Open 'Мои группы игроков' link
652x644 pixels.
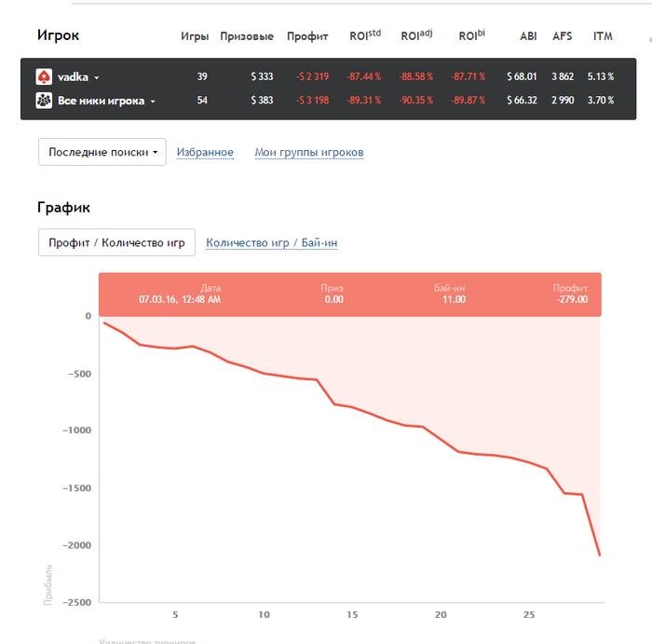pos(308,152)
